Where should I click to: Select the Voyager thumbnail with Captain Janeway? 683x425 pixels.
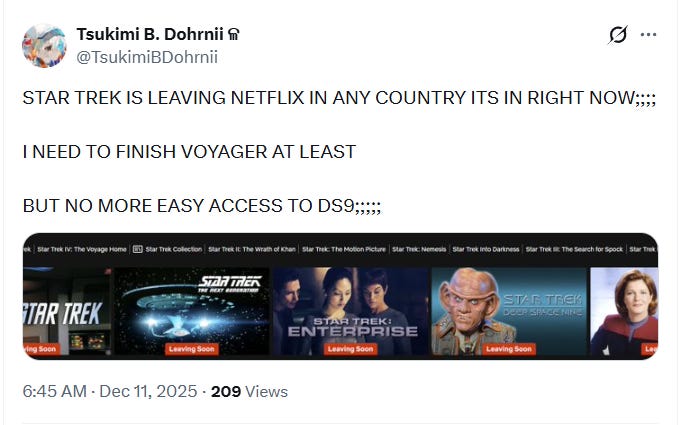pyautogui.click(x=624, y=311)
